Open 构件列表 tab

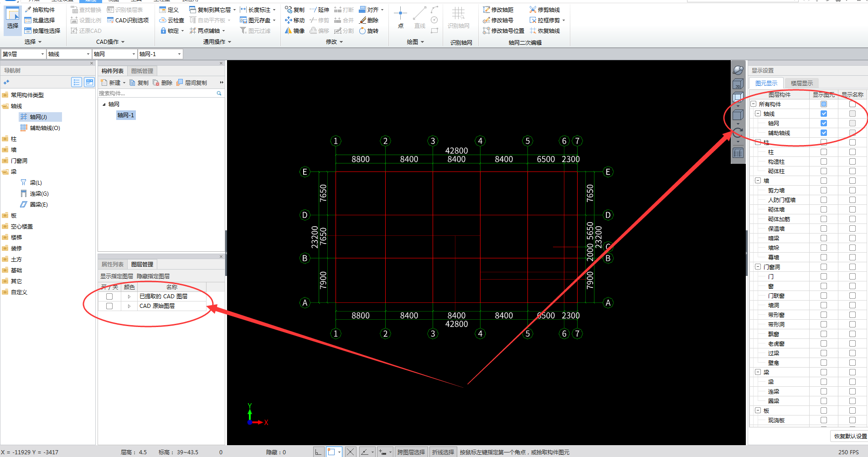(113, 71)
